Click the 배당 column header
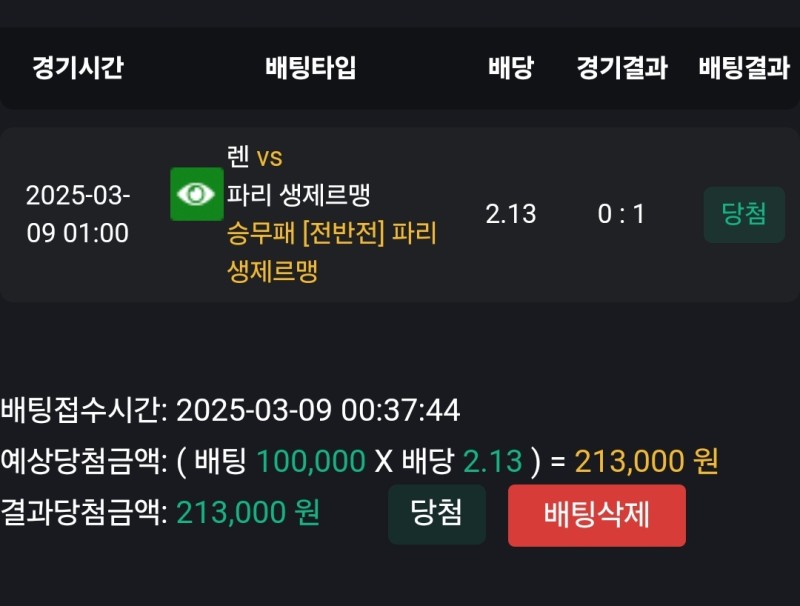 (x=511, y=68)
